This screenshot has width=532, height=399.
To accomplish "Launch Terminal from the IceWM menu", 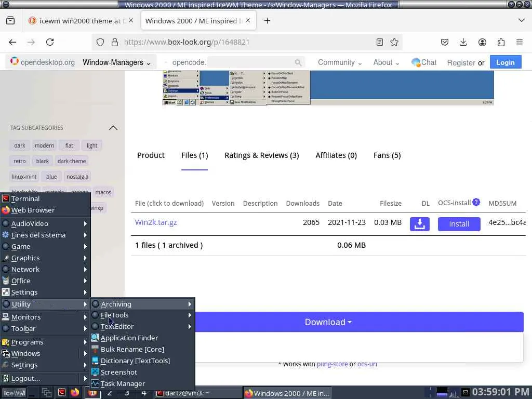I will click(x=46, y=198).
